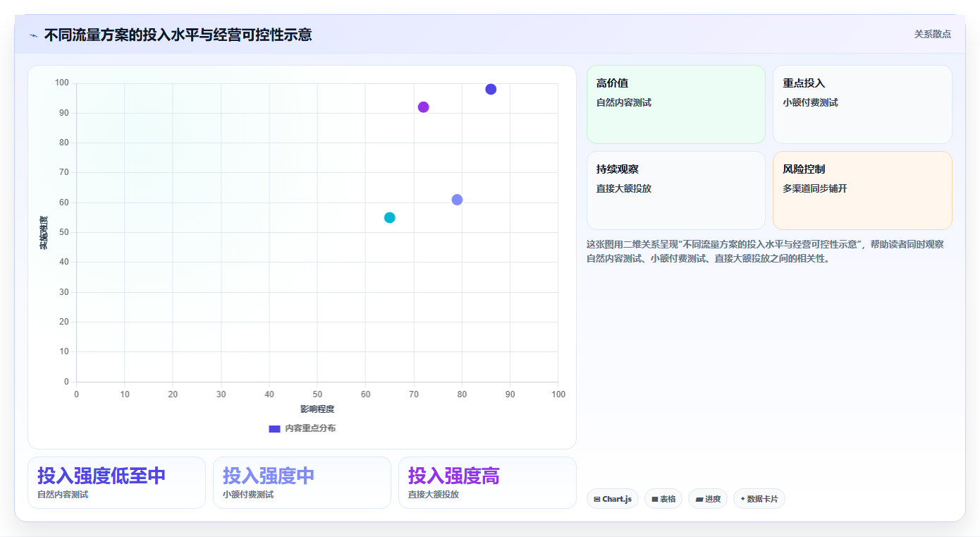Select the light periwinkle scatter point

coord(457,200)
